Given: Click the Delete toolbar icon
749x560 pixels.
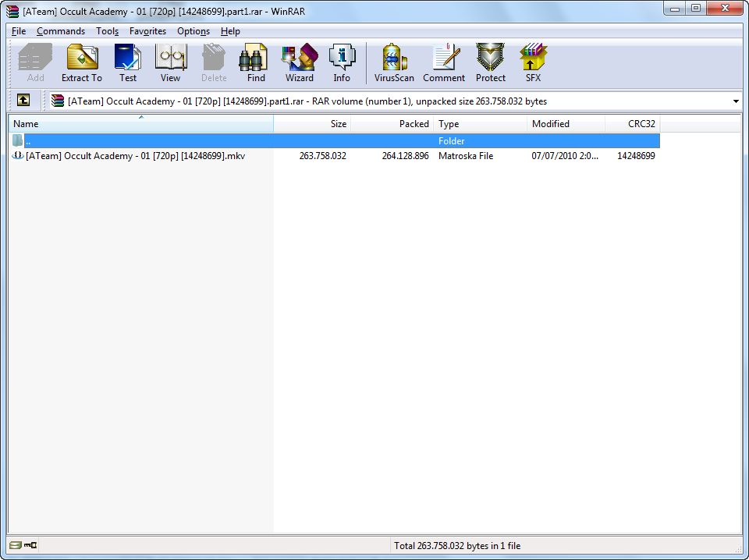Looking at the screenshot, I should [214, 63].
